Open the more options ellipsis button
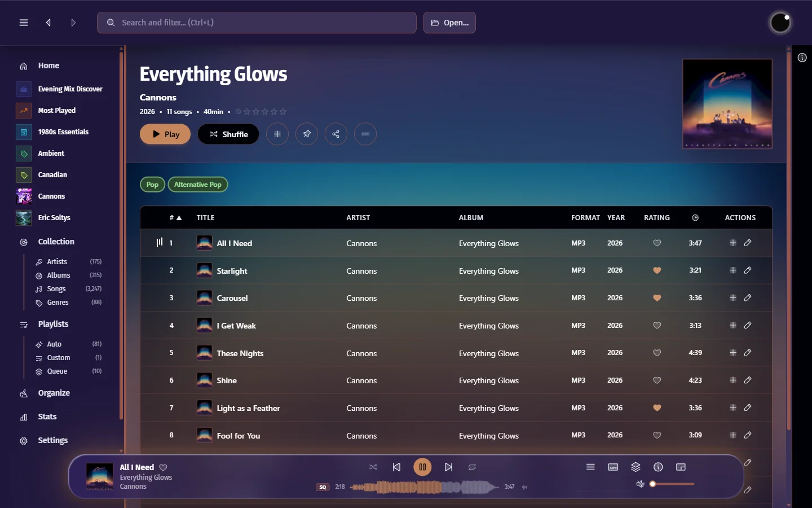This screenshot has height=508, width=812. (x=365, y=134)
